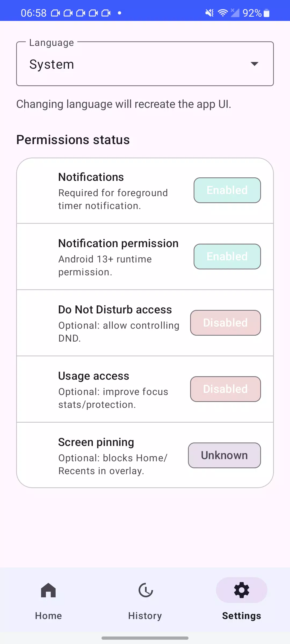Tap the Screen pinning Unknown button
This screenshot has height=644, width=290.
tap(224, 455)
